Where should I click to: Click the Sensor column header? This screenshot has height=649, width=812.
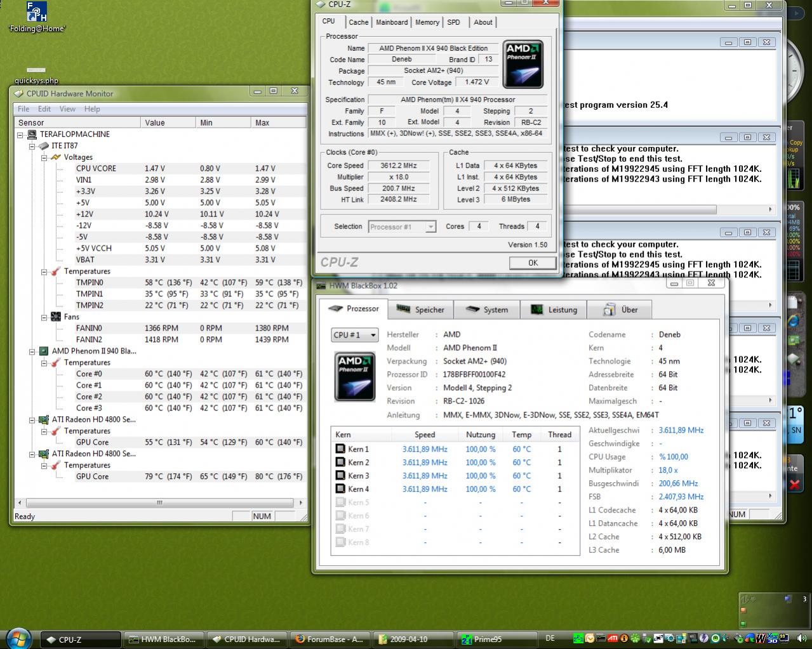(77, 122)
